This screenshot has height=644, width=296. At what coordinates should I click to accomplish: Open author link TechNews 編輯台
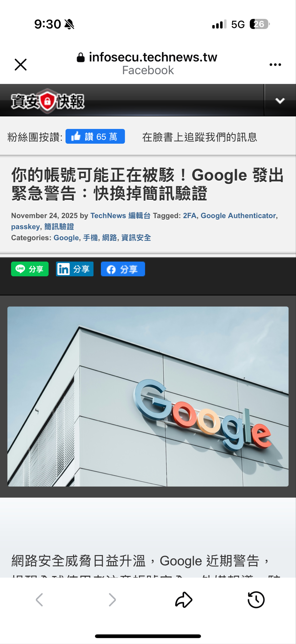click(120, 216)
